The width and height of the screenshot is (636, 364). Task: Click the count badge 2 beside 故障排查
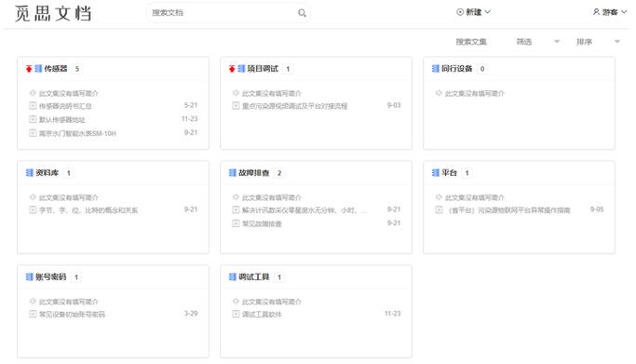pos(279,173)
